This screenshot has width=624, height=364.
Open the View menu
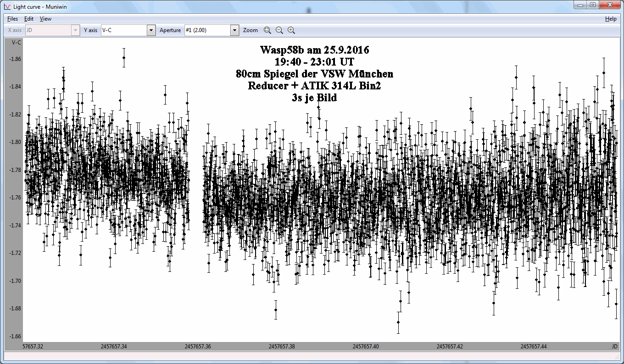click(x=45, y=19)
